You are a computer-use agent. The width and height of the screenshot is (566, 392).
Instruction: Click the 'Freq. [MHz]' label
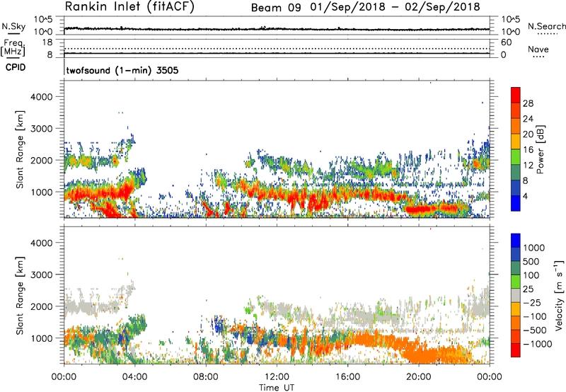(13, 47)
